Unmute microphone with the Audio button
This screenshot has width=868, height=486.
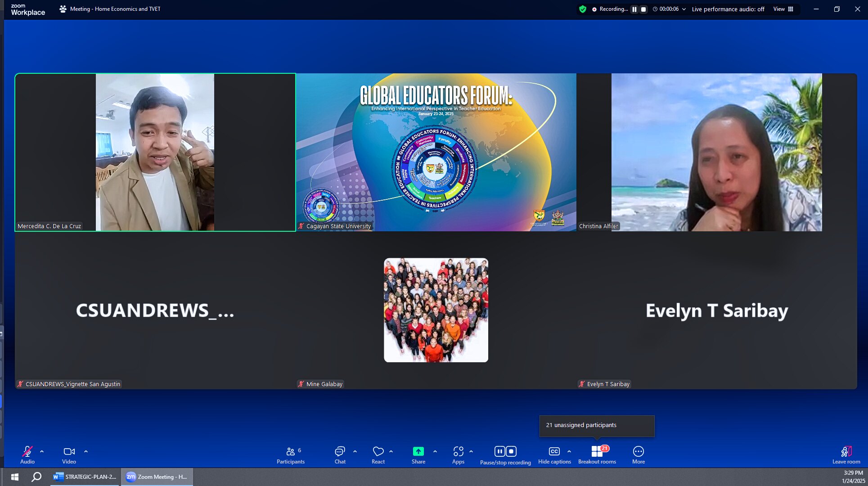(x=27, y=454)
